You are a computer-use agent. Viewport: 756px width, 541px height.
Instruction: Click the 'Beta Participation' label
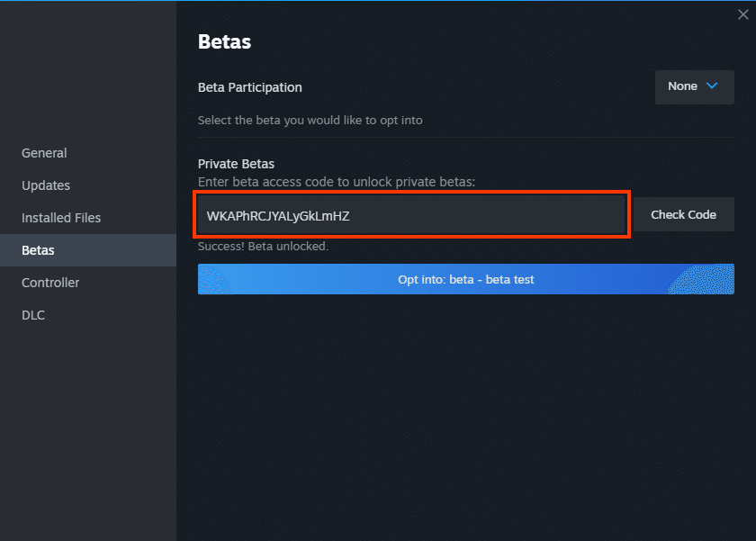250,87
